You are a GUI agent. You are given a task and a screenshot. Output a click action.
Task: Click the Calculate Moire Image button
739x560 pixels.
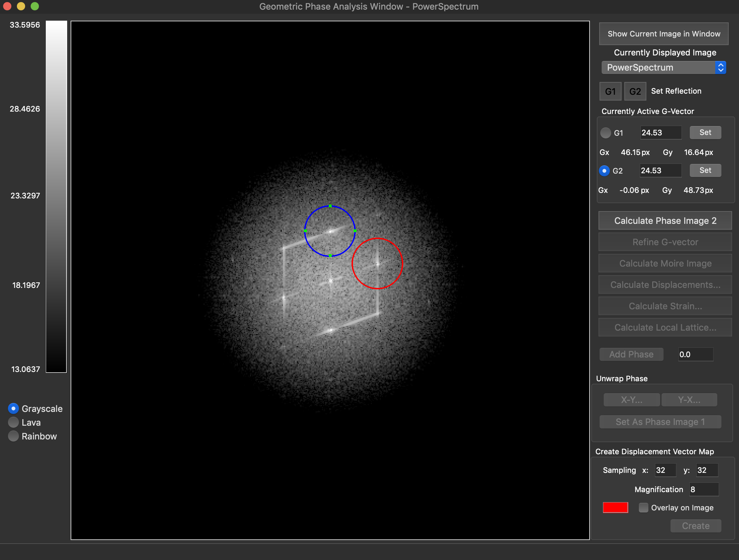[x=665, y=263]
